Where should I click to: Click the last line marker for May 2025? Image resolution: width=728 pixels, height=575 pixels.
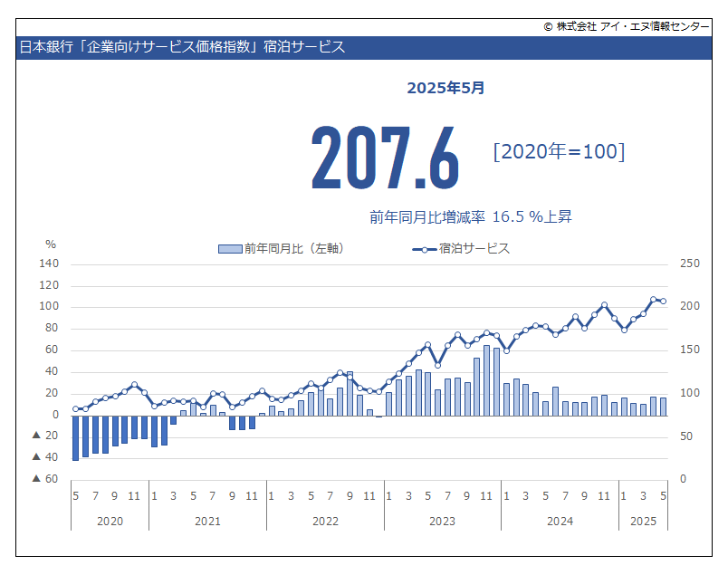663,302
